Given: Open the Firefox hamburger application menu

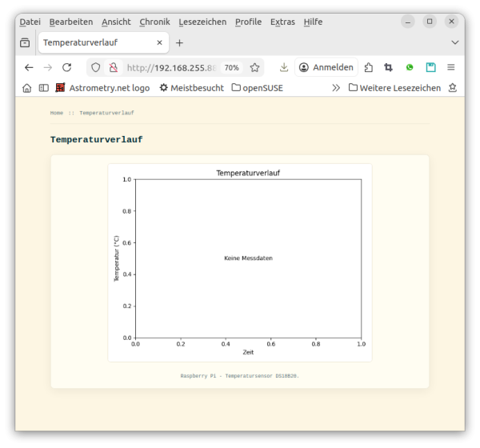Looking at the screenshot, I should click(x=451, y=68).
